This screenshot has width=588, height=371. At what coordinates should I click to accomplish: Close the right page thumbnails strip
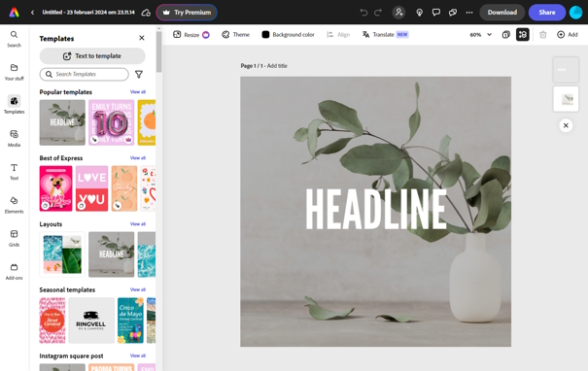[566, 125]
